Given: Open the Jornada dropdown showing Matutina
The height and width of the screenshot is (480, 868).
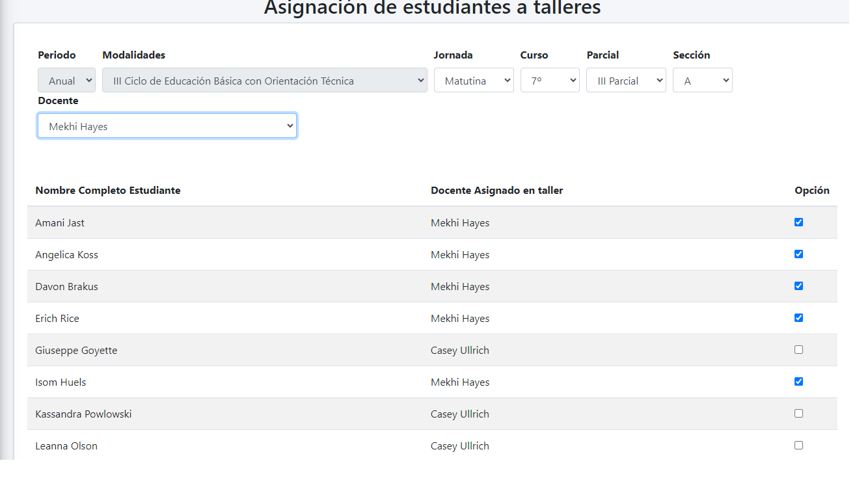Looking at the screenshot, I should [x=474, y=81].
